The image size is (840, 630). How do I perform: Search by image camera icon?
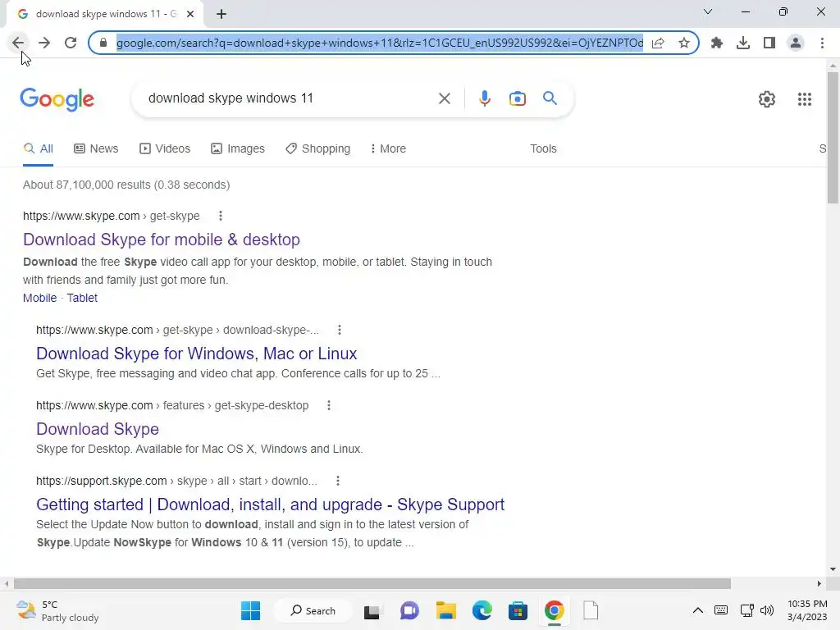point(517,98)
